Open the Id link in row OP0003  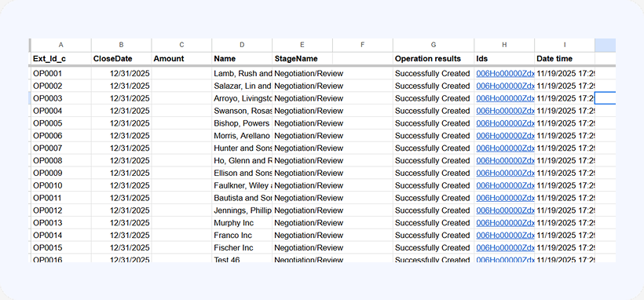click(x=505, y=98)
